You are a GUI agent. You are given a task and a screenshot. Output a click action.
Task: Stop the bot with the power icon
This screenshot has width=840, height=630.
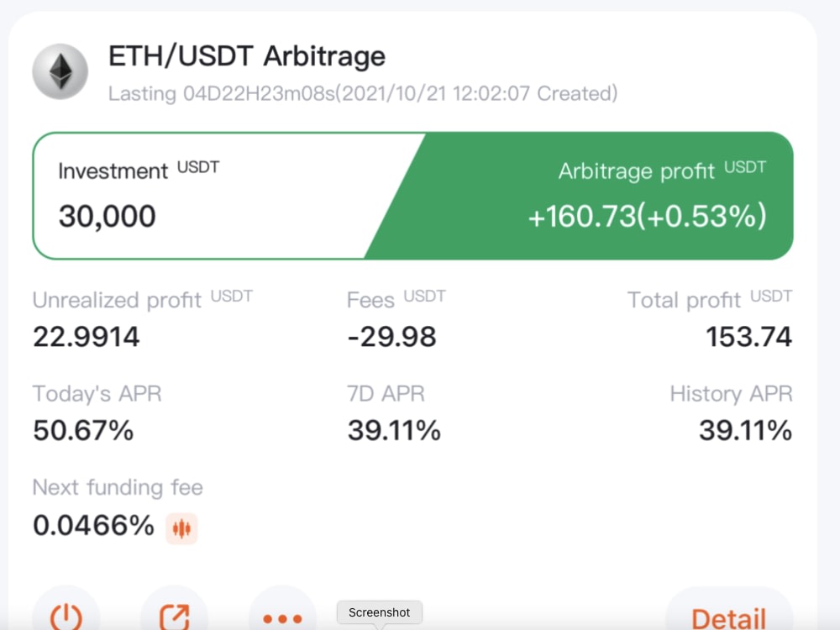(66, 615)
